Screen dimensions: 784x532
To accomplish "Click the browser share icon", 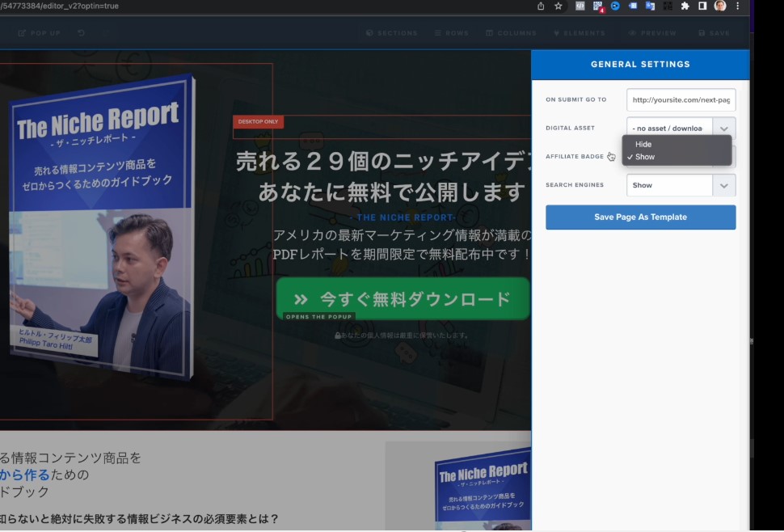I will pyautogui.click(x=541, y=6).
